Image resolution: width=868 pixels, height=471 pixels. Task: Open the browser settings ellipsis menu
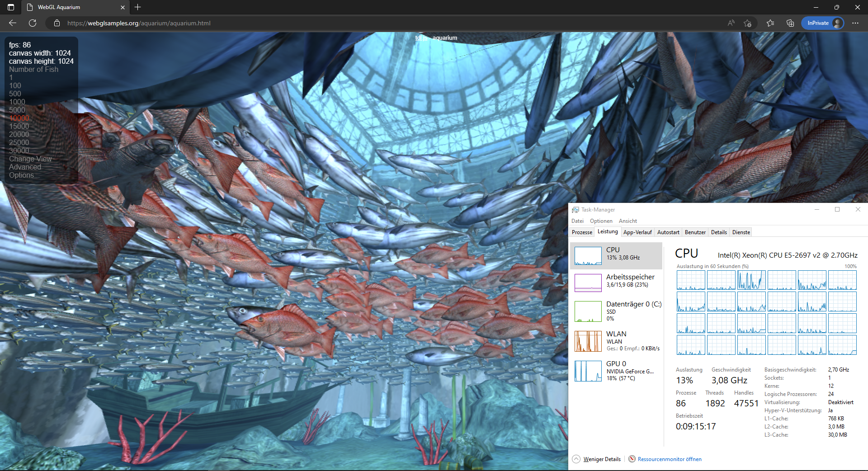coord(855,23)
